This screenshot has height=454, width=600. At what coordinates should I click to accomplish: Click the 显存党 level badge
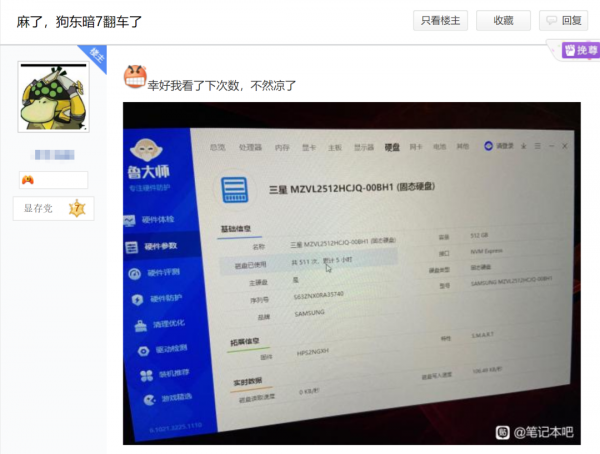[x=54, y=208]
